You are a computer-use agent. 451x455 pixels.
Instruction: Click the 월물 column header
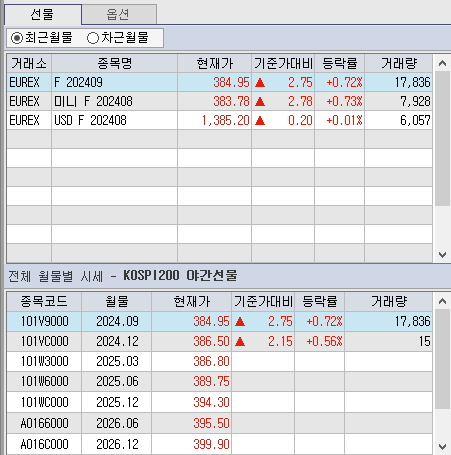click(117, 301)
